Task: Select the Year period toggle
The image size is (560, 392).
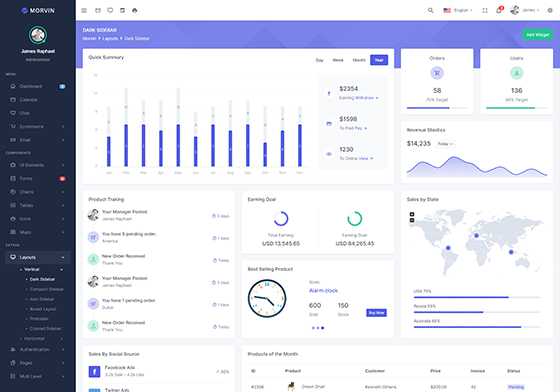Action: 379,60
